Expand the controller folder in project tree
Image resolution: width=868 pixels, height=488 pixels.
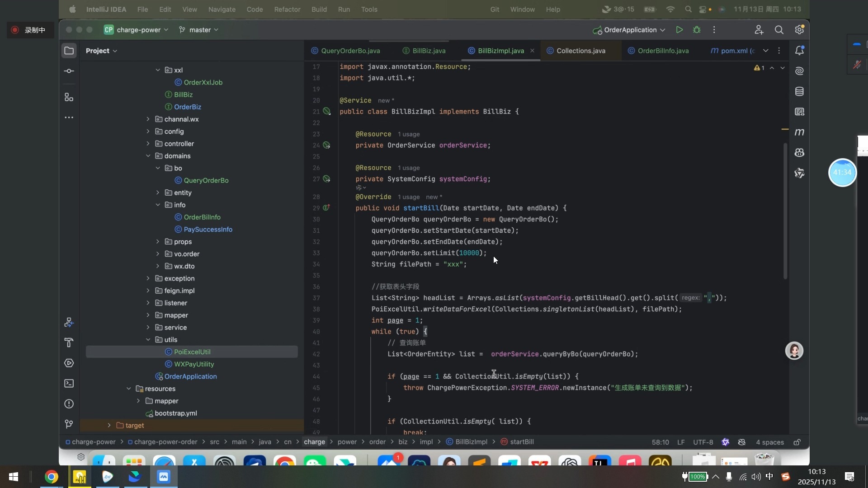point(148,144)
